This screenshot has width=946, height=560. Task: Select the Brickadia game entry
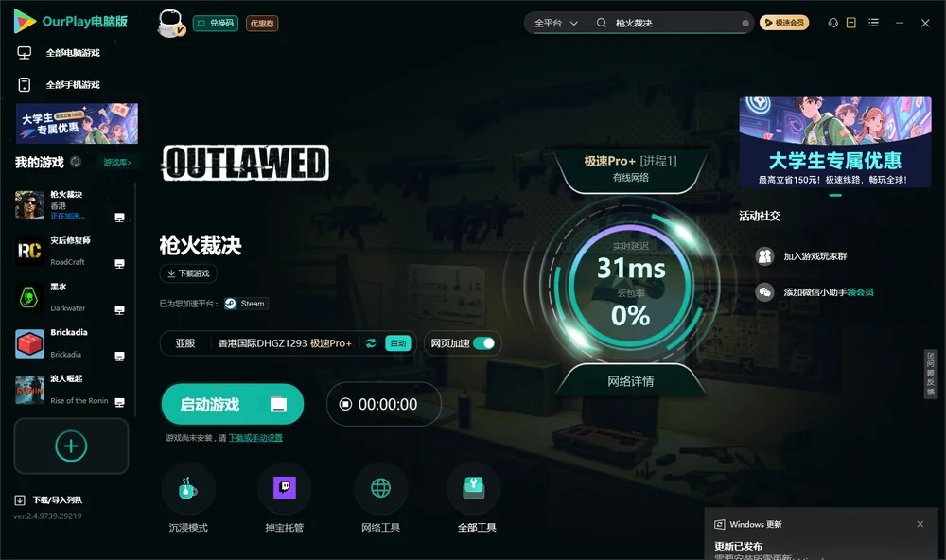[x=71, y=343]
